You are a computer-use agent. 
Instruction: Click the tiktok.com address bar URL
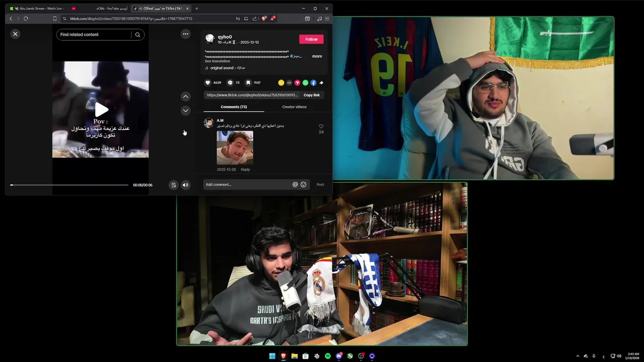coord(131,19)
